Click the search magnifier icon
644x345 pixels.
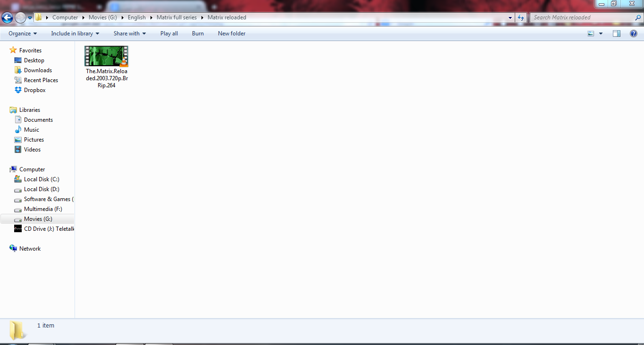638,17
